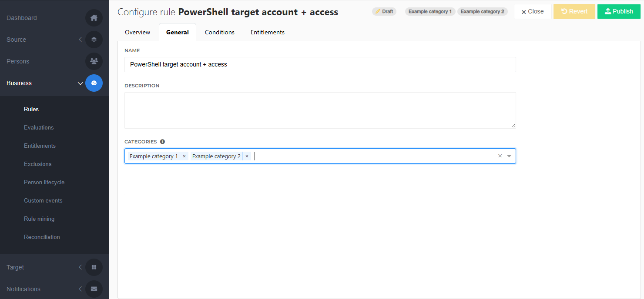
Task: Click the Dashboard home icon
Action: (94, 18)
